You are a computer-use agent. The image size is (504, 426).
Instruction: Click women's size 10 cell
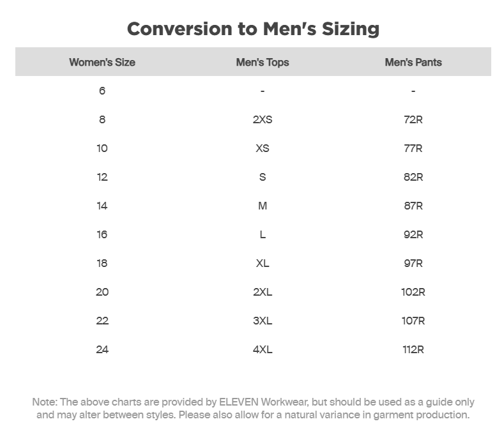pos(102,148)
